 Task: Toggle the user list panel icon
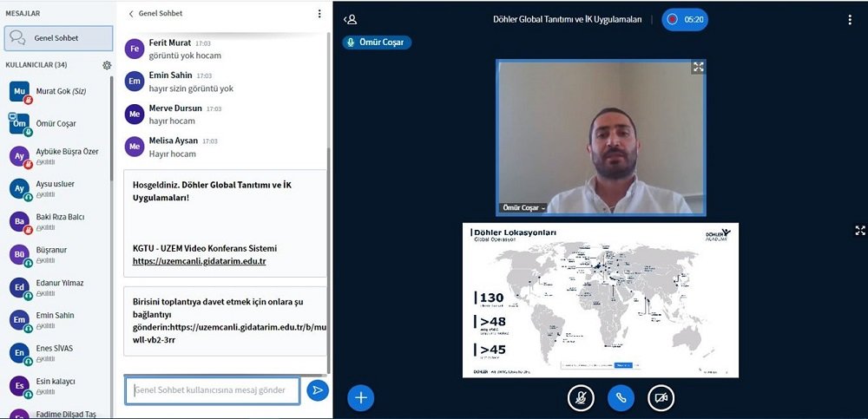[x=350, y=19]
